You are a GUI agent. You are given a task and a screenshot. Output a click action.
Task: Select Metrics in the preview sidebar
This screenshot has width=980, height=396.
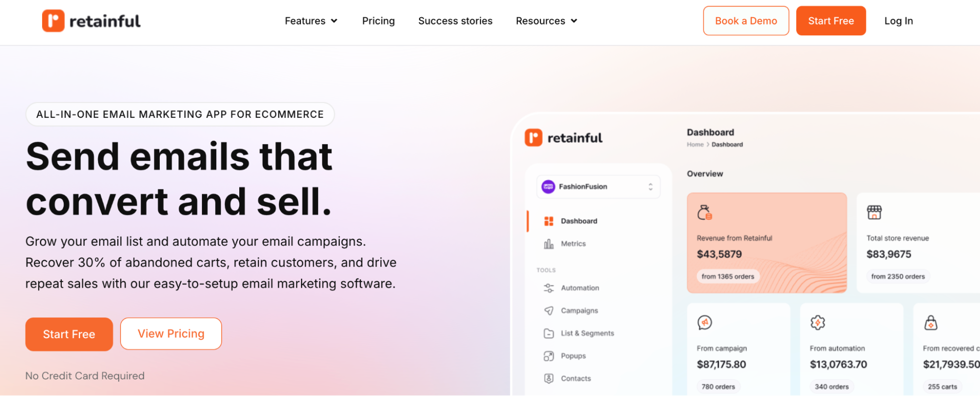573,244
